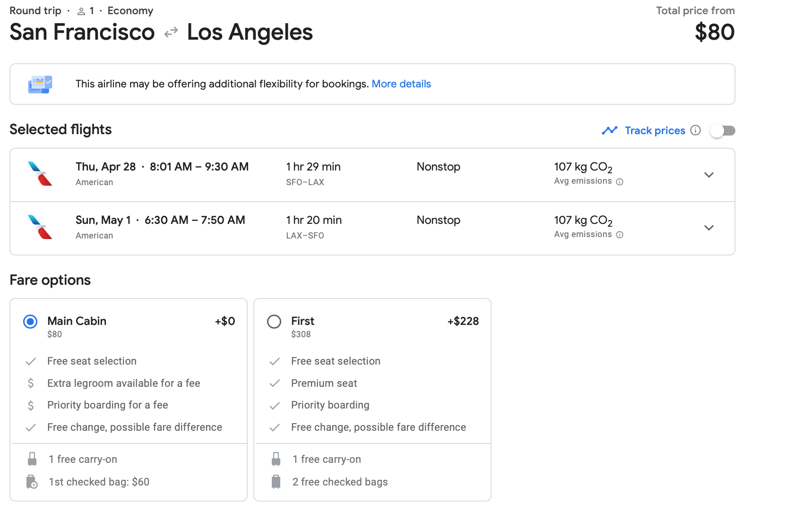Expand the Thu, Apr 28 flight details
The image size is (812, 511).
click(x=708, y=175)
